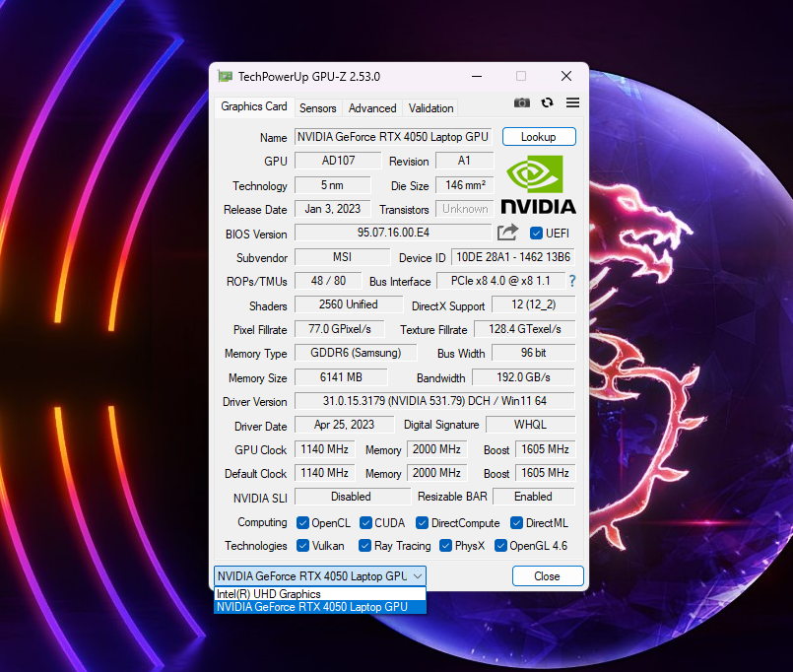
Task: Click the Name field with GPU name
Action: coord(393,137)
